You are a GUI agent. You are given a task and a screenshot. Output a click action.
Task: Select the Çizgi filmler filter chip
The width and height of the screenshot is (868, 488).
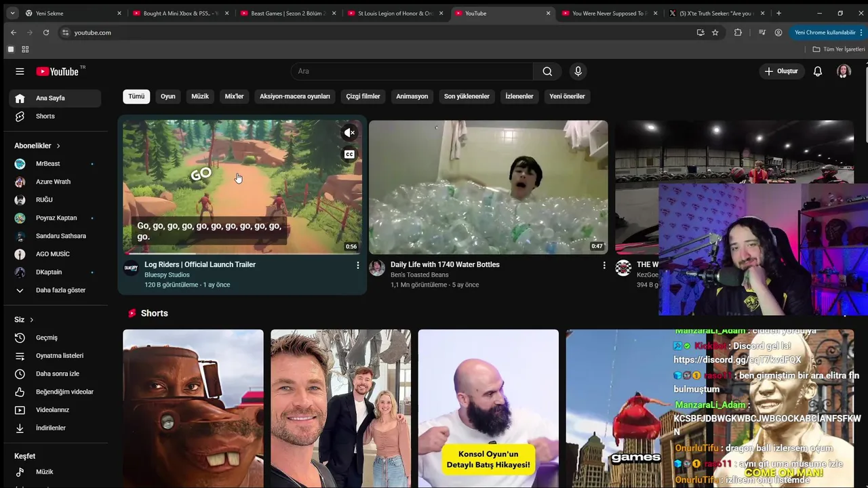click(363, 96)
